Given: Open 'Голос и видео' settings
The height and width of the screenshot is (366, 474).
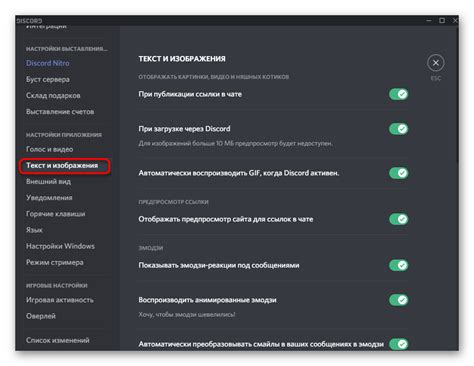Looking at the screenshot, I should 50,149.
